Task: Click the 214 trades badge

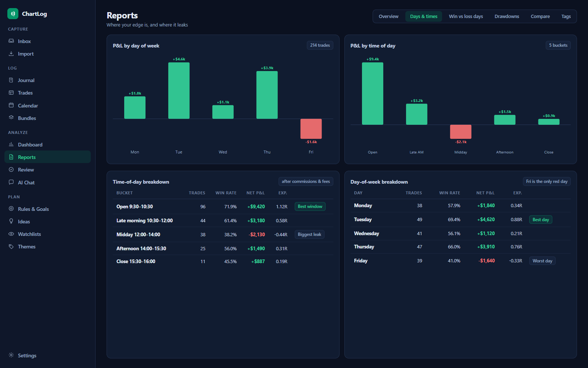Action: tap(320, 45)
